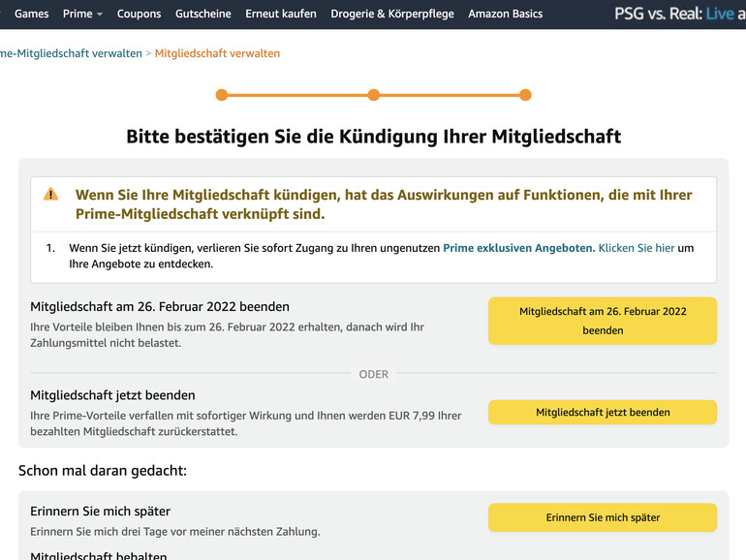The image size is (746, 560).
Task: Expand the Prime dropdown arrow in navigation
Action: (100, 15)
